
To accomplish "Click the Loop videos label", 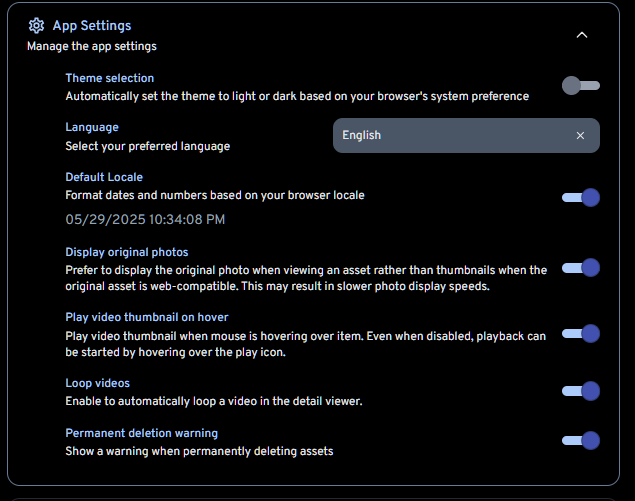I will tap(98, 383).
